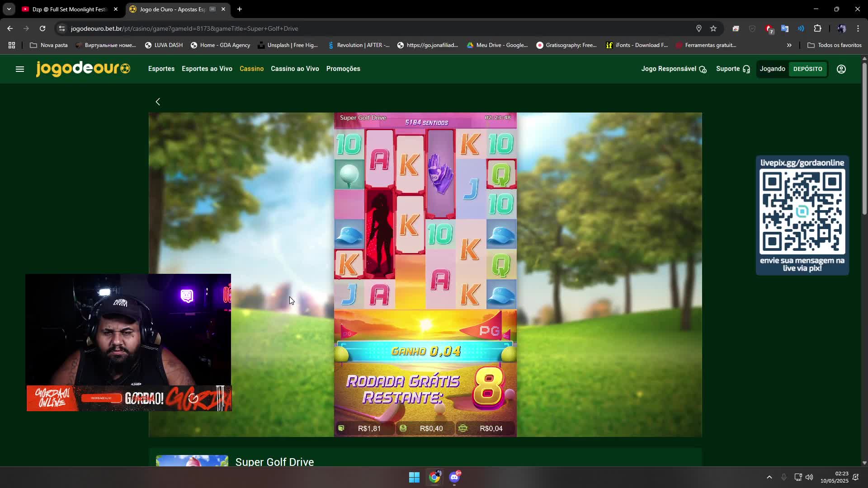Expand hidden bookmarks with the chevron
Viewport: 868px width, 488px height.
789,45
